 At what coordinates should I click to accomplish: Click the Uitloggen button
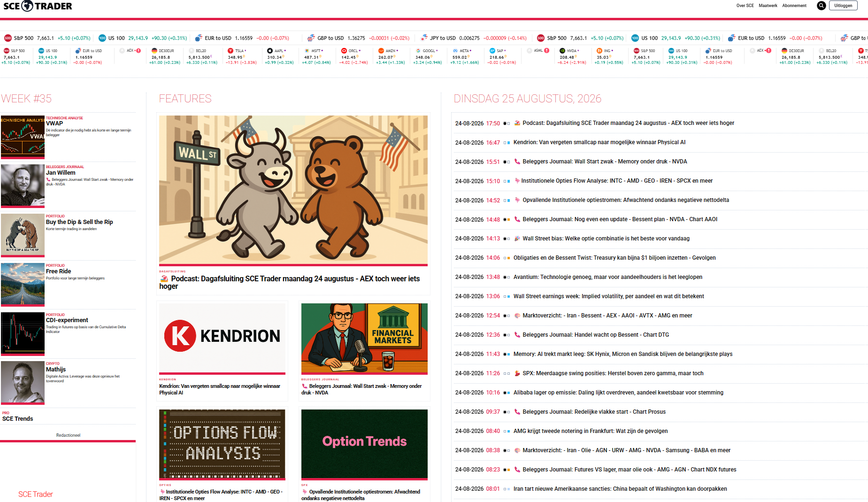click(843, 6)
